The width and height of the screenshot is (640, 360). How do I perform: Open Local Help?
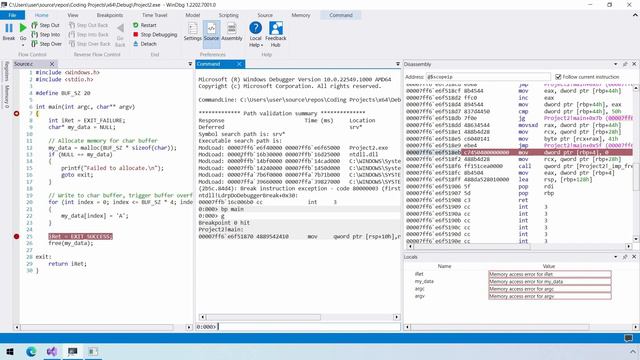[256, 34]
